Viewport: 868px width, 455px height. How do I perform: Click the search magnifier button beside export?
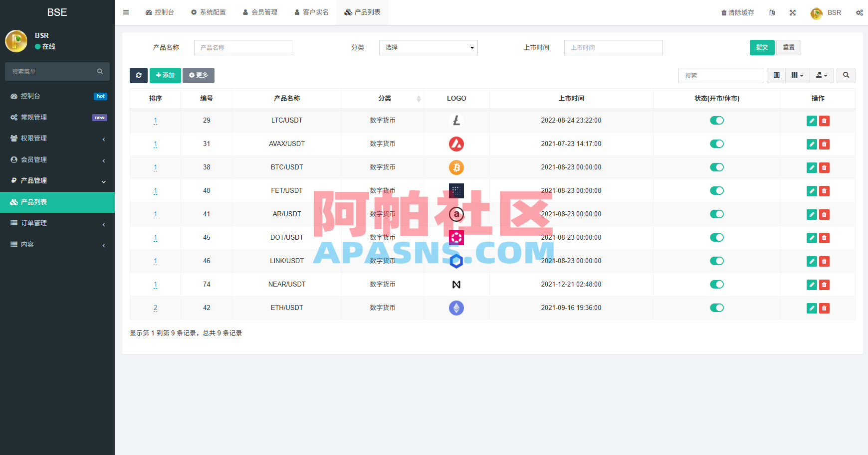click(846, 75)
